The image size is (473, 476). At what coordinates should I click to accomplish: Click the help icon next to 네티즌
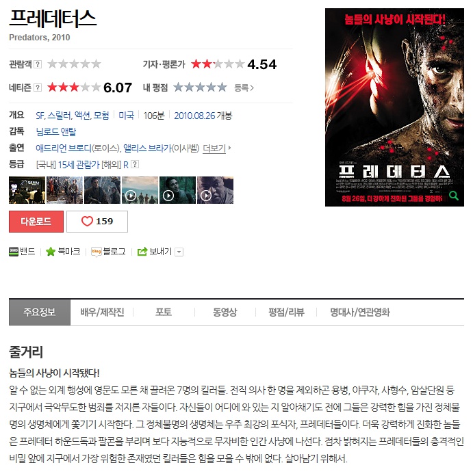[x=38, y=88]
